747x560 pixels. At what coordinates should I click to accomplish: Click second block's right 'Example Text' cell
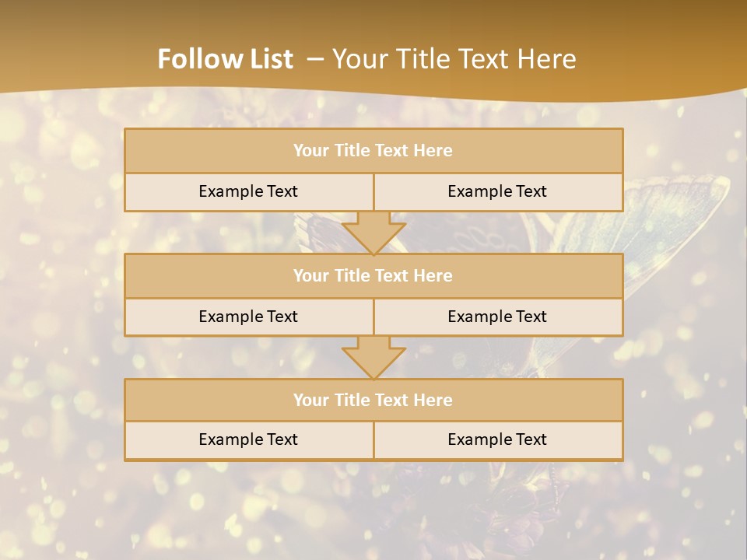[x=498, y=317]
